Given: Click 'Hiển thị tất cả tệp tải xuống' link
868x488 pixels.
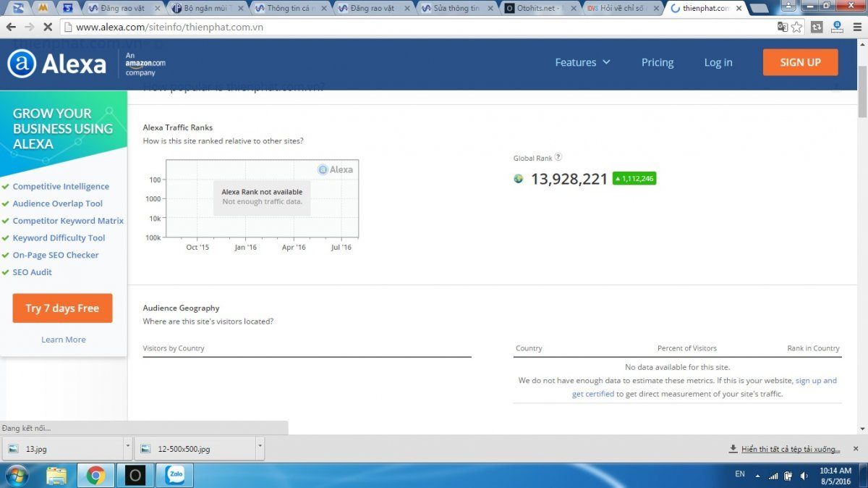Looking at the screenshot, I should point(791,449).
